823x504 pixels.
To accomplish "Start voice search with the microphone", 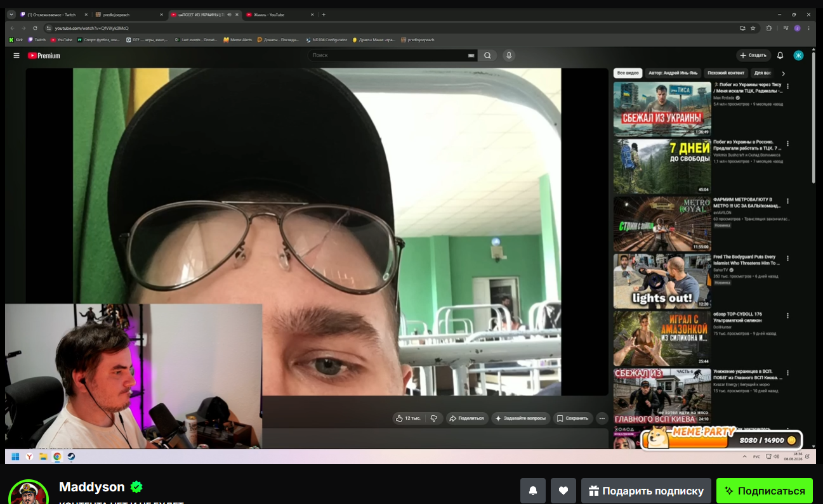I will 509,56.
